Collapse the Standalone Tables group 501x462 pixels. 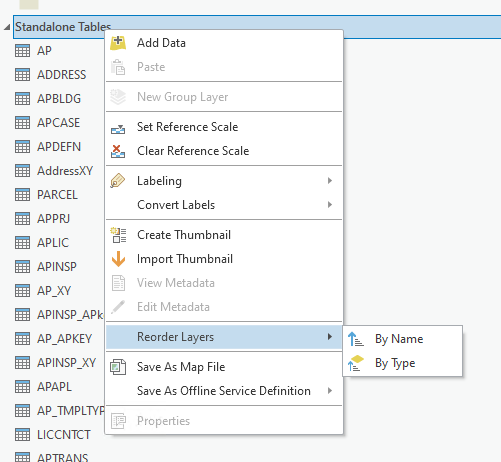click(7, 27)
